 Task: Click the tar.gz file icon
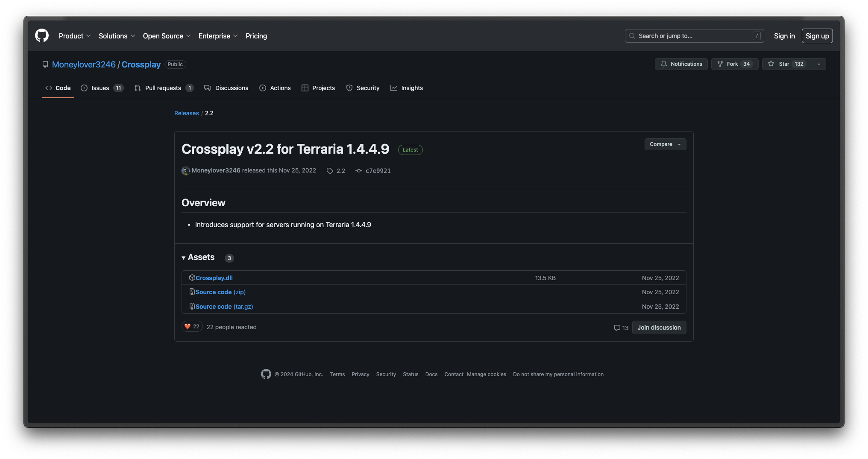tap(192, 306)
